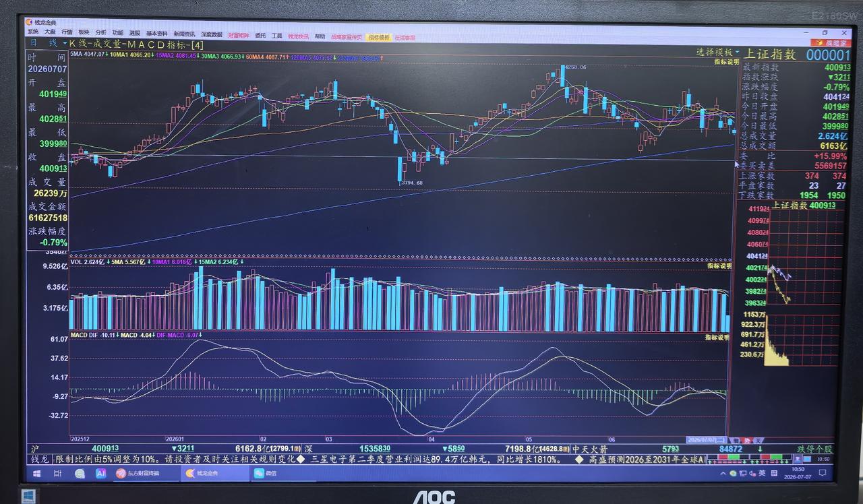863x504 pixels.
Task: Open the 功能 menu
Action: (x=117, y=32)
